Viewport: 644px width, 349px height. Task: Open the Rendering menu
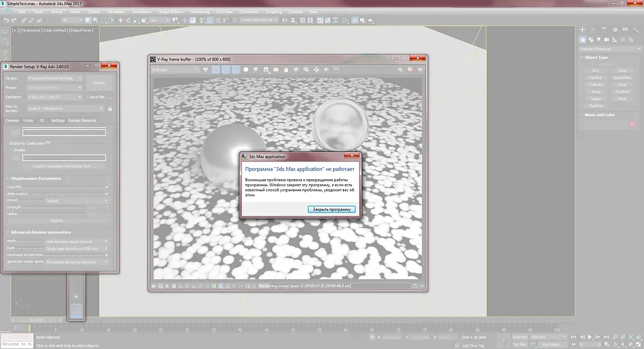coord(200,11)
